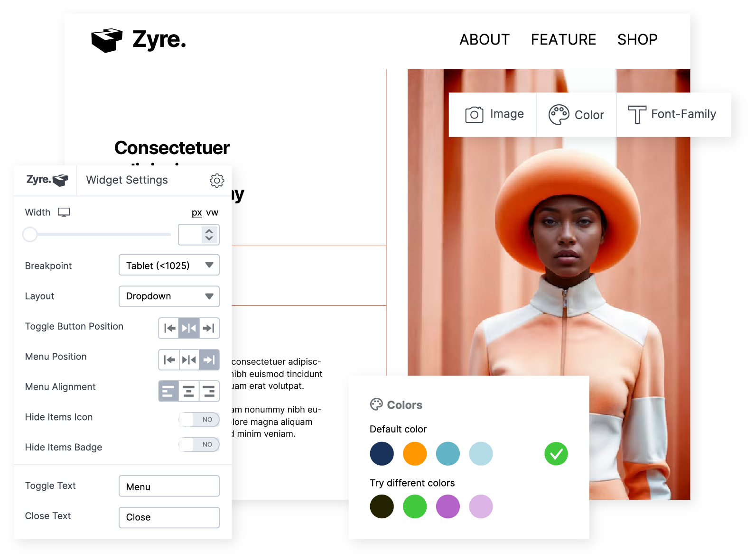The width and height of the screenshot is (755, 560).
Task: Open the ABOUT menu item
Action: pyautogui.click(x=484, y=40)
